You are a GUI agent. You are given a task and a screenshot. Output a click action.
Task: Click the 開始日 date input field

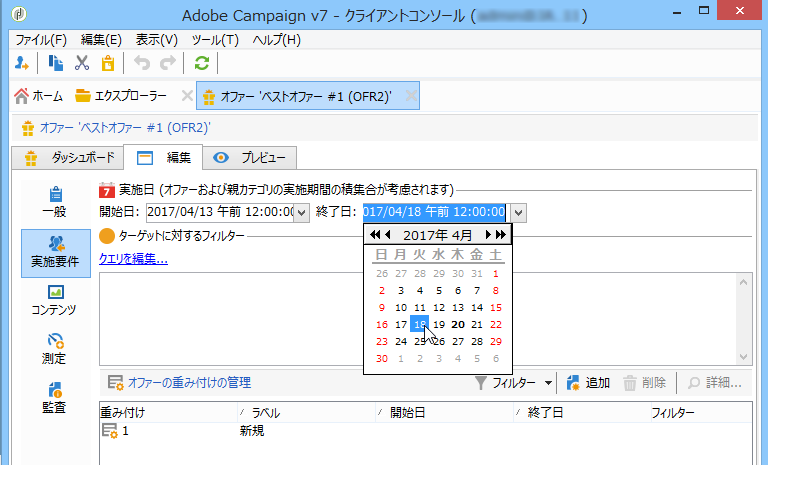pos(220,212)
